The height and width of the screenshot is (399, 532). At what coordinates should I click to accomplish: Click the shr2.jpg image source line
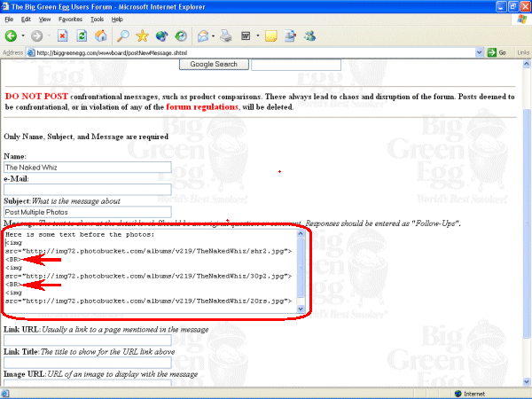pos(148,251)
